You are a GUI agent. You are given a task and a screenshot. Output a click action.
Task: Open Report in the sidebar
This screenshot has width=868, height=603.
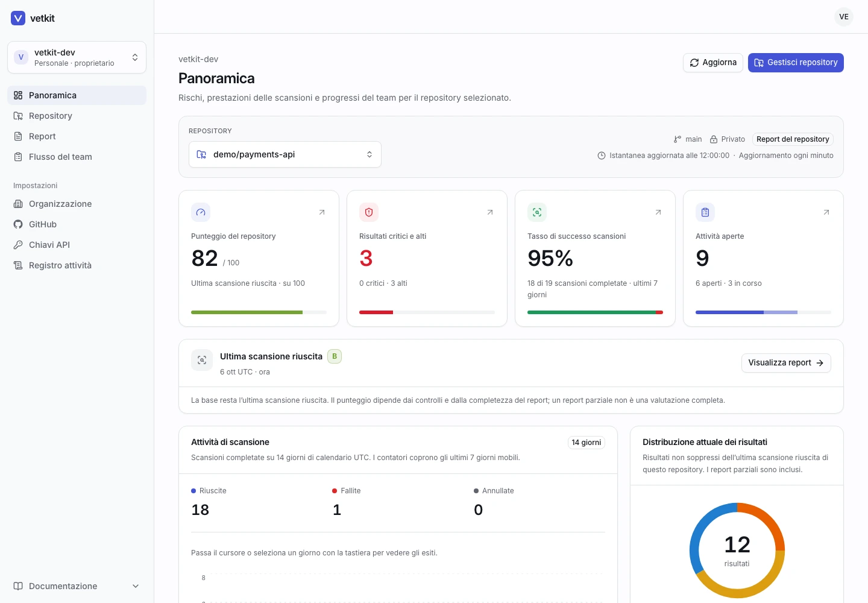pos(77,136)
